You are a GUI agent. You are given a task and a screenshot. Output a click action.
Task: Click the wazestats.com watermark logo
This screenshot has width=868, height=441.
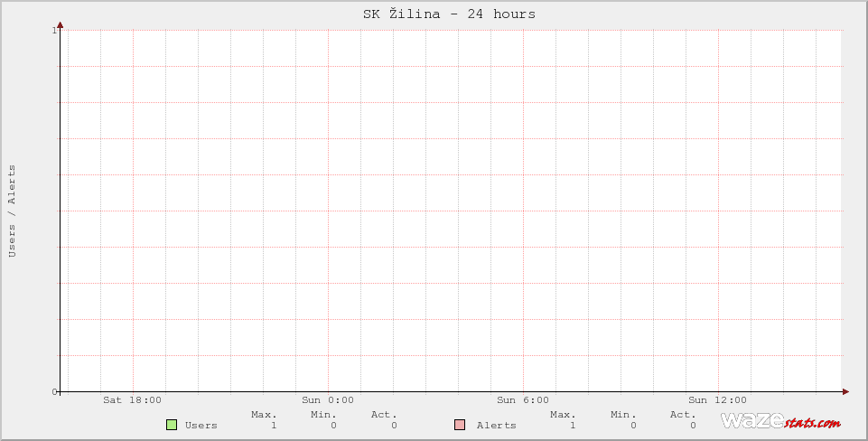tap(780, 421)
